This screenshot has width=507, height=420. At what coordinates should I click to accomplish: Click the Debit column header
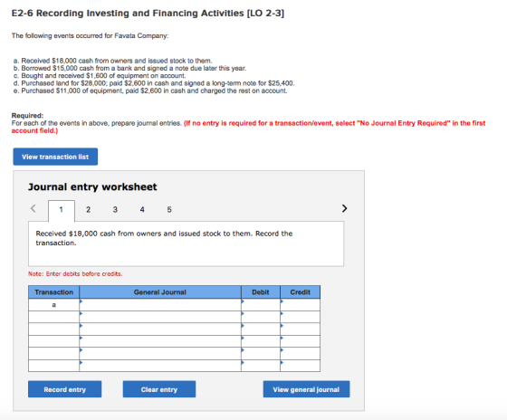click(261, 292)
